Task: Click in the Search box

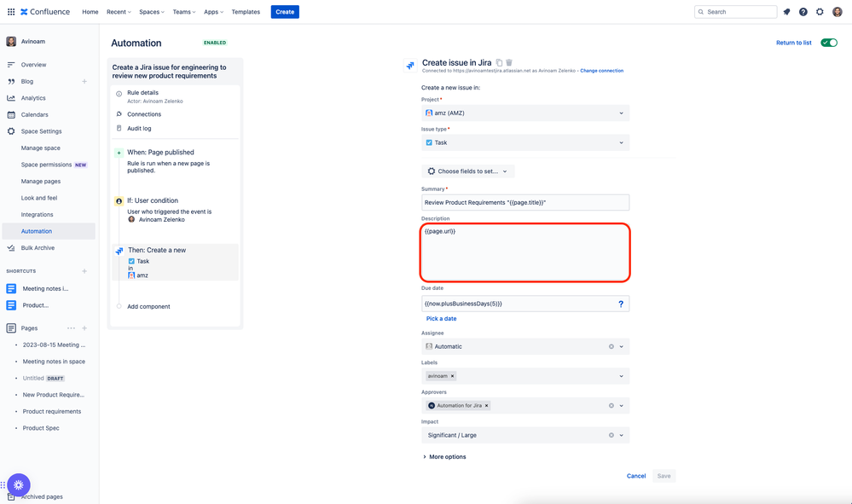Action: [736, 12]
